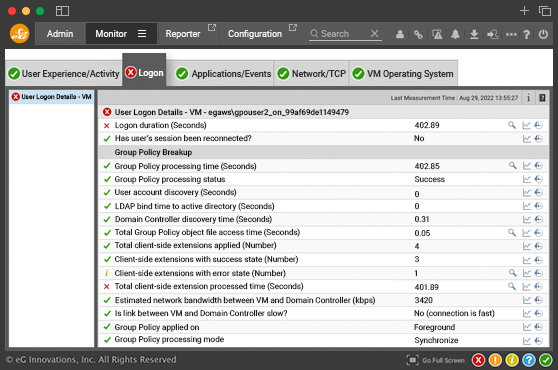This screenshot has height=370, width=558.
Task: Click the notification bell icon in toolbar
Action: 455,35
